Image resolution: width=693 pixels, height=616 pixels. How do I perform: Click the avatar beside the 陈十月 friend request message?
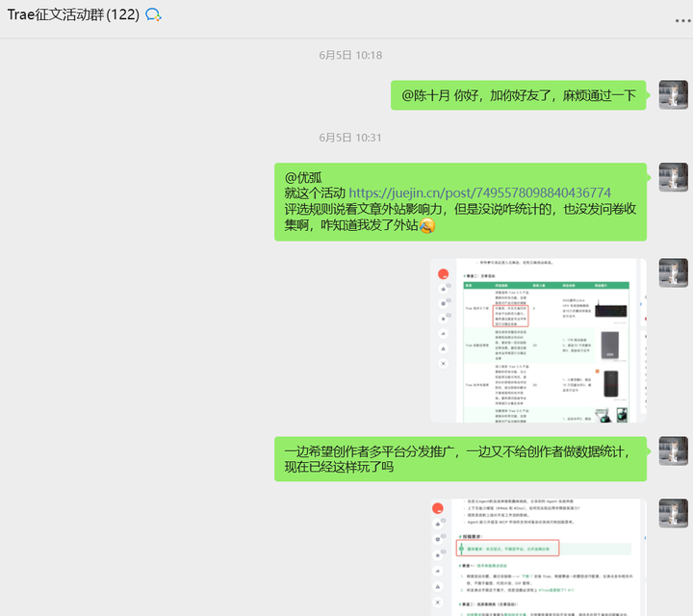[x=673, y=95]
